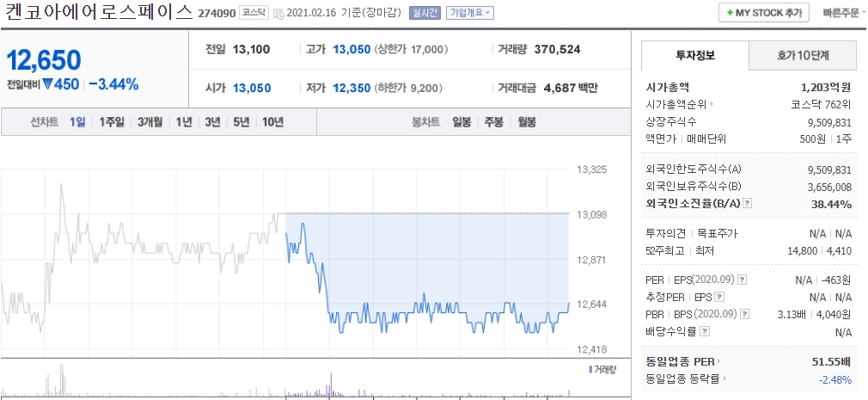Click 시가총액 value 1,203억원
The width and height of the screenshot is (868, 400).
tap(826, 87)
